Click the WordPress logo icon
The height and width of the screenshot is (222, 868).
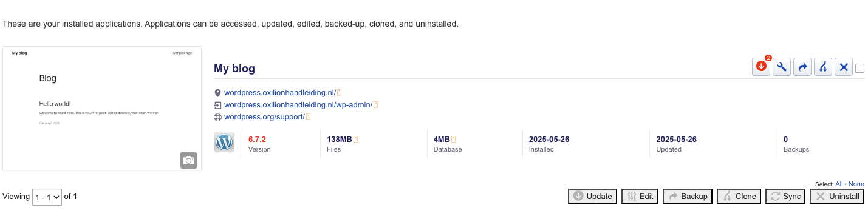point(224,143)
